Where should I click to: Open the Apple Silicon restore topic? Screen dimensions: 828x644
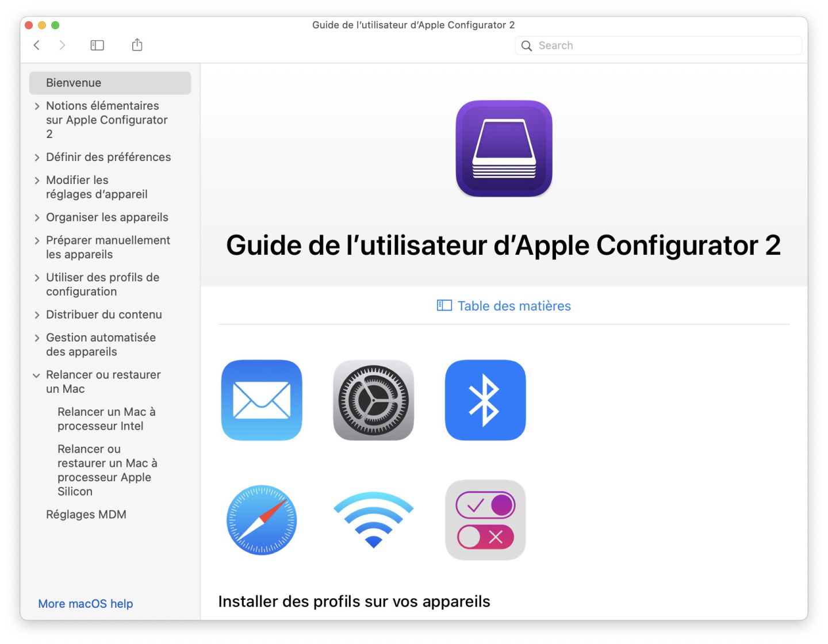(108, 470)
